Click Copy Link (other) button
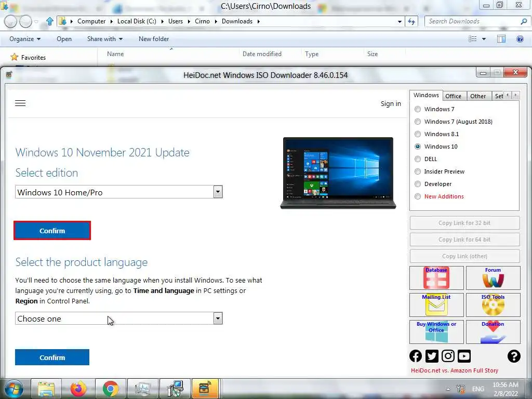This screenshot has width=532, height=399. click(x=464, y=256)
